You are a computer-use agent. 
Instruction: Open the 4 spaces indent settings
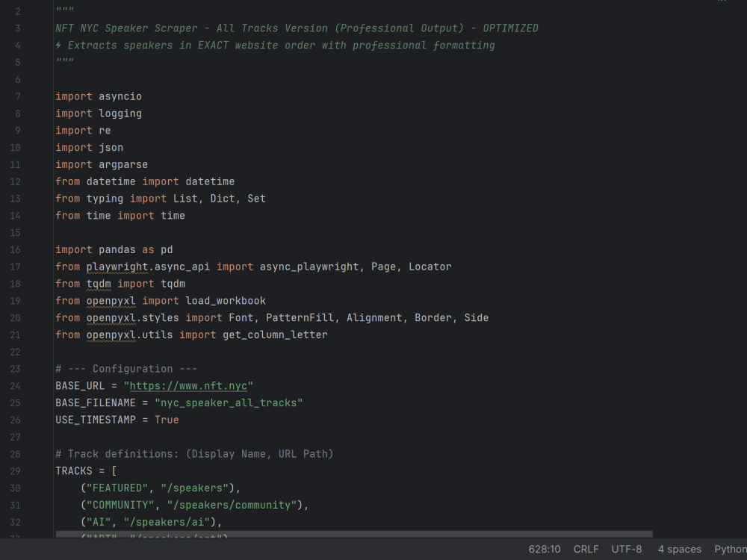(x=679, y=549)
